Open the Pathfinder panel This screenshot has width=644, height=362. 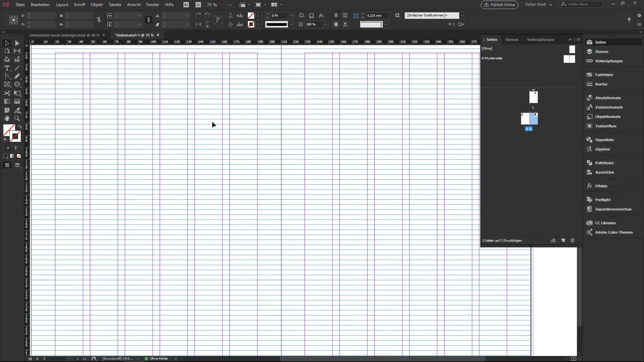point(604,163)
